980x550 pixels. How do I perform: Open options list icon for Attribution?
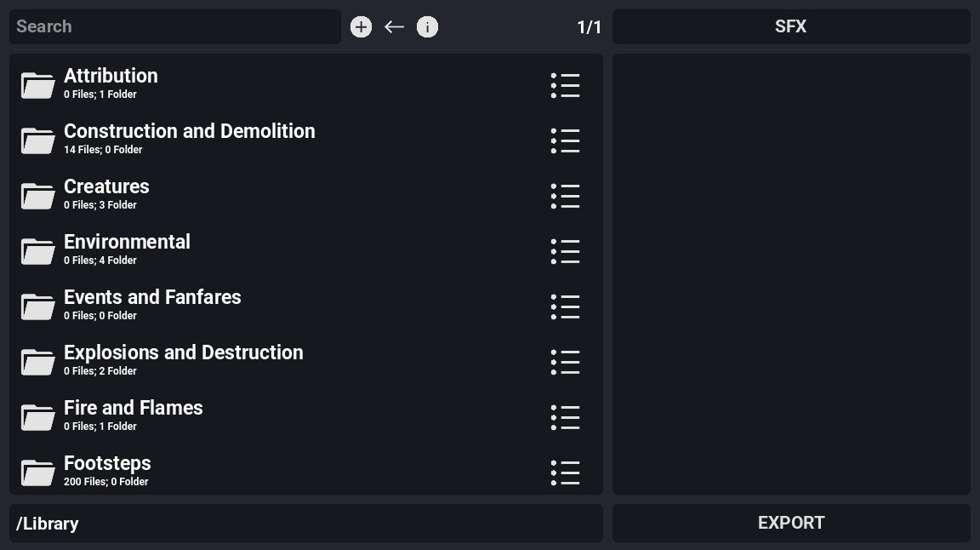565,85
